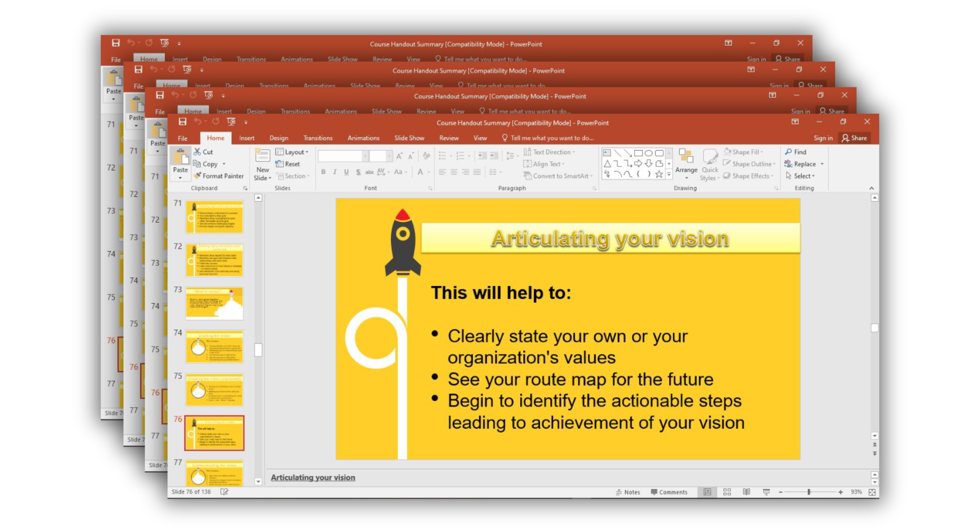Click the Format Painter brush icon
Screen dimensions: 980x531
pyautogui.click(x=197, y=176)
